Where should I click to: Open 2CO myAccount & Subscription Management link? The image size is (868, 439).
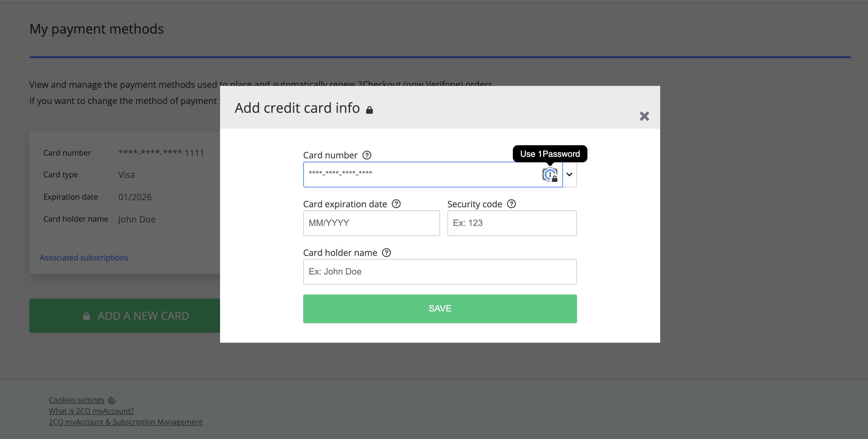[x=126, y=422]
